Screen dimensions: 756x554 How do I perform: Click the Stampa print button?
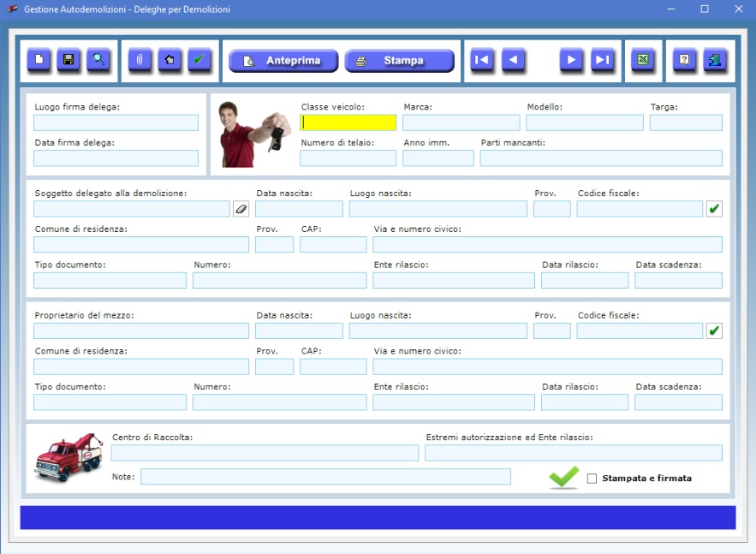coord(400,61)
